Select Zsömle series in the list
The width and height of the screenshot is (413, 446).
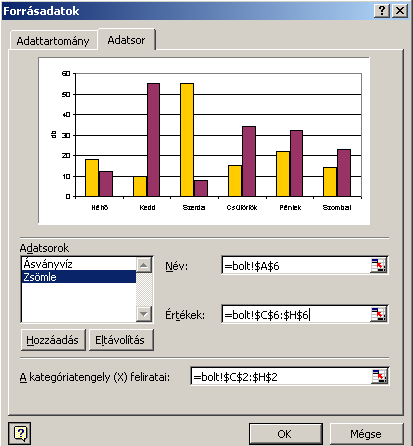pyautogui.click(x=79, y=277)
